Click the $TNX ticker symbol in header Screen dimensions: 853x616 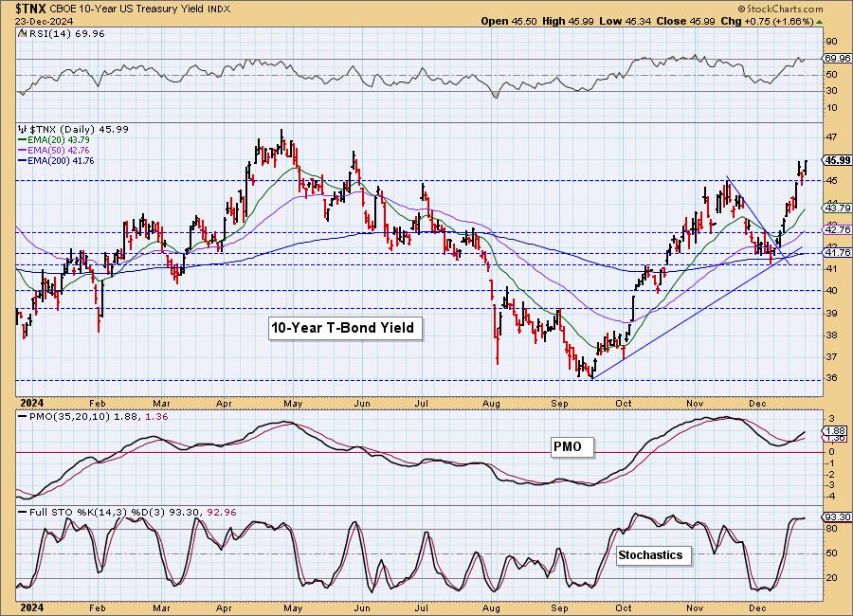[x=31, y=9]
